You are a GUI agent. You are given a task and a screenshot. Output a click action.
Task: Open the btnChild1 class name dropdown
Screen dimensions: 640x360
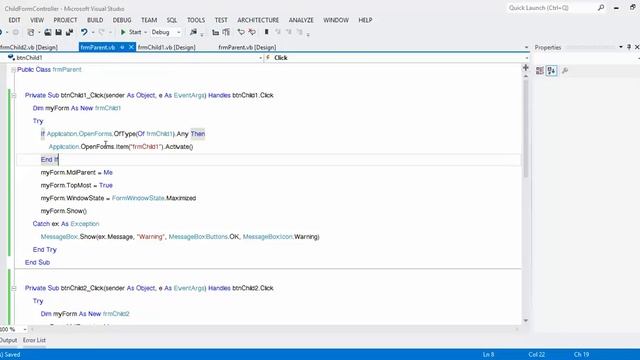pos(261,58)
